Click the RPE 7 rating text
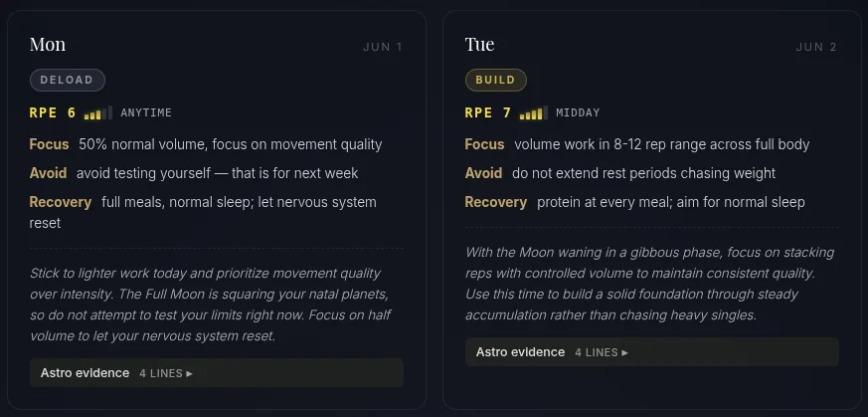This screenshot has width=868, height=417. tap(488, 113)
